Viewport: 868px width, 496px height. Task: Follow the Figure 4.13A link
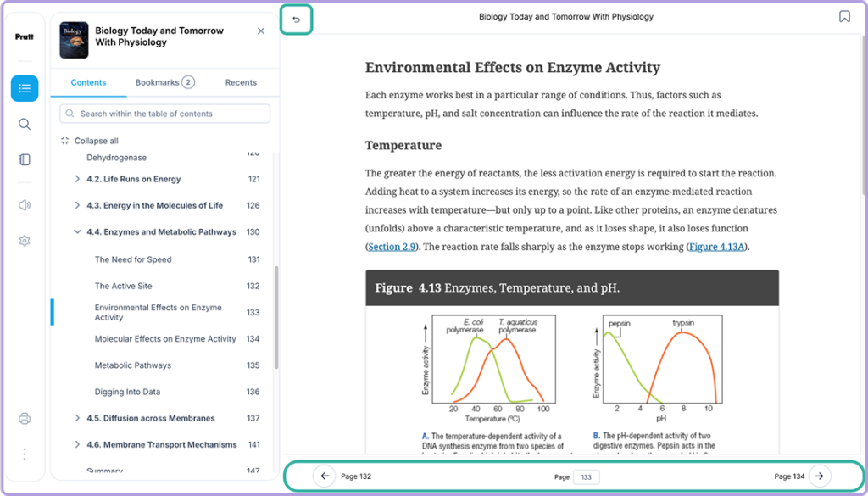pyautogui.click(x=717, y=247)
